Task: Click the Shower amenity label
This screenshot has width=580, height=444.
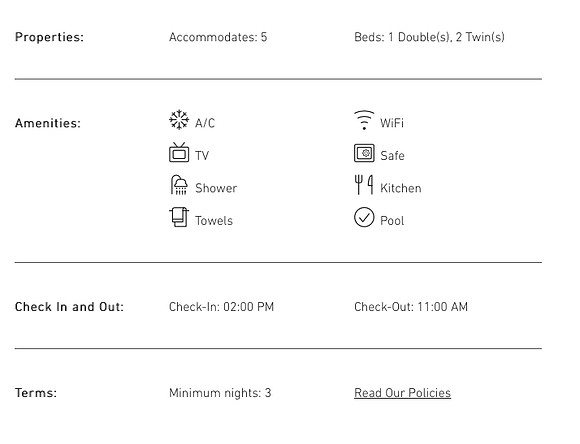Action: tap(216, 188)
